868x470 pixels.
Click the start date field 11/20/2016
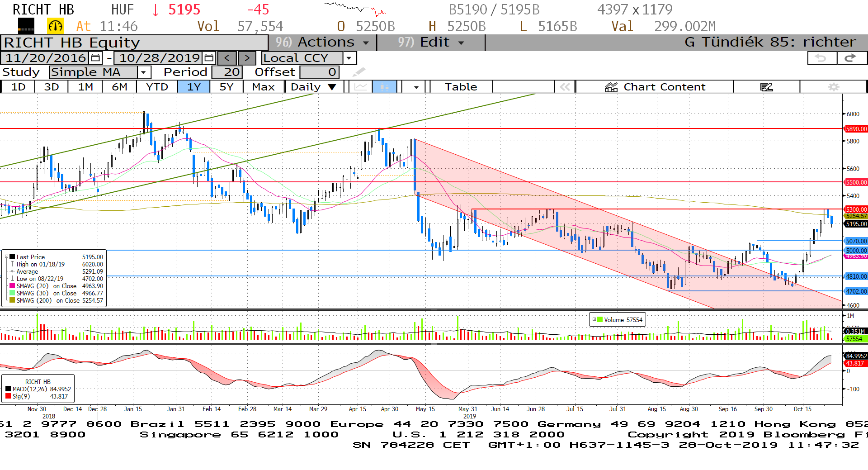point(46,58)
